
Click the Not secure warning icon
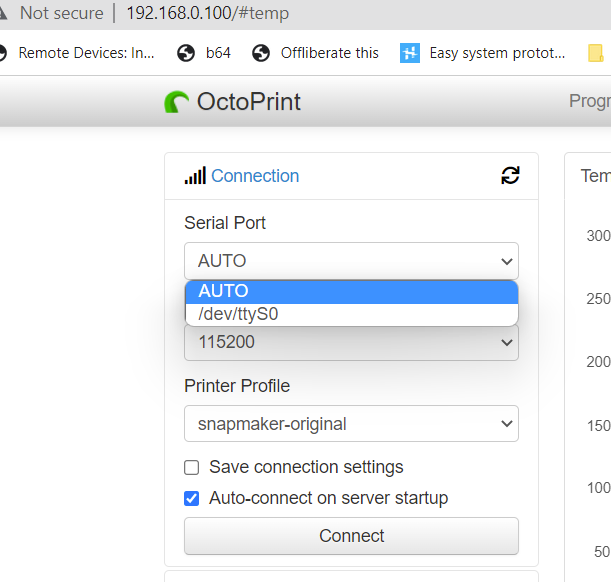pyautogui.click(x=3, y=13)
